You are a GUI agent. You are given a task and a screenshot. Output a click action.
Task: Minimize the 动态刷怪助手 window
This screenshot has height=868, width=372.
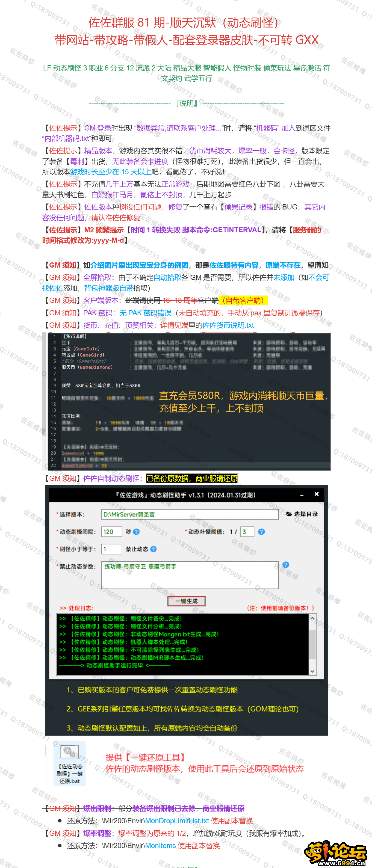pyautogui.click(x=302, y=495)
